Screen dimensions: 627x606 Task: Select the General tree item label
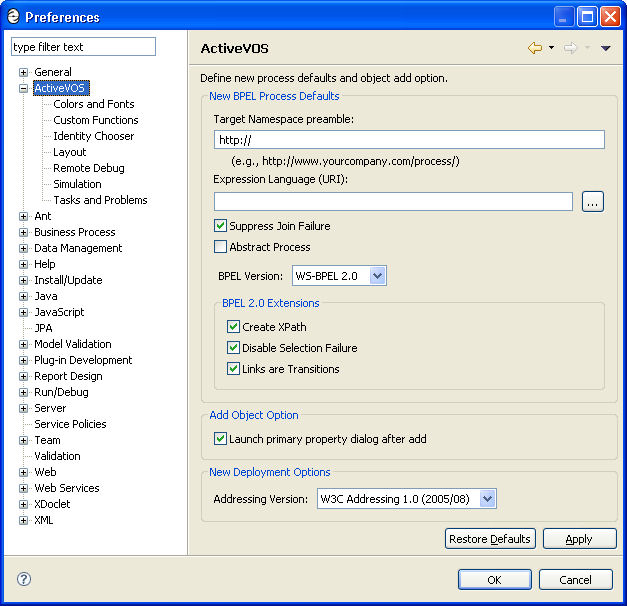[53, 72]
